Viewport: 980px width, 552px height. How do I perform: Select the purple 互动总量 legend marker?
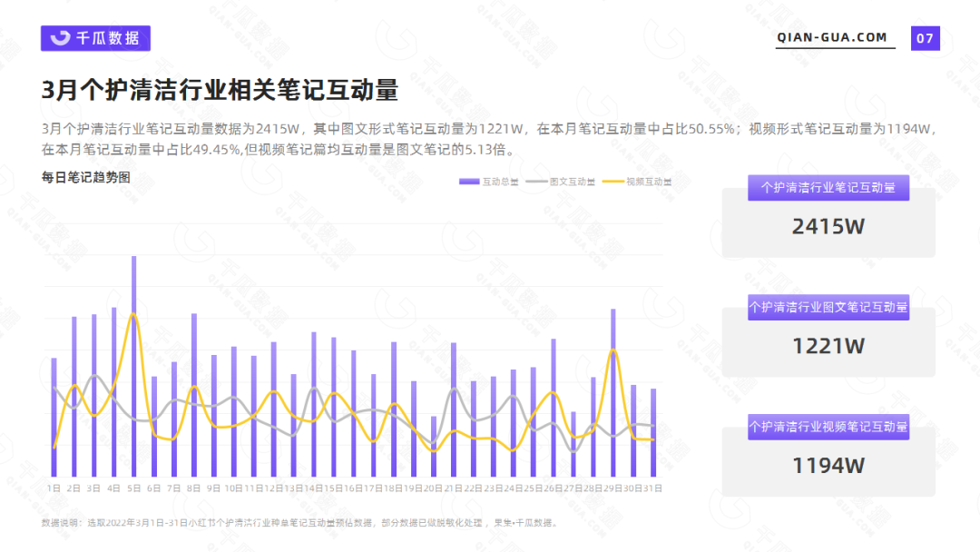[x=468, y=182]
